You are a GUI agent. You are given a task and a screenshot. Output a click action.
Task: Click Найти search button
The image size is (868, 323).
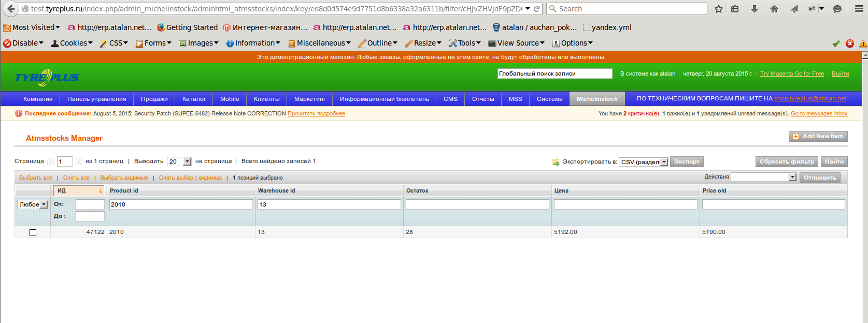[x=834, y=162]
